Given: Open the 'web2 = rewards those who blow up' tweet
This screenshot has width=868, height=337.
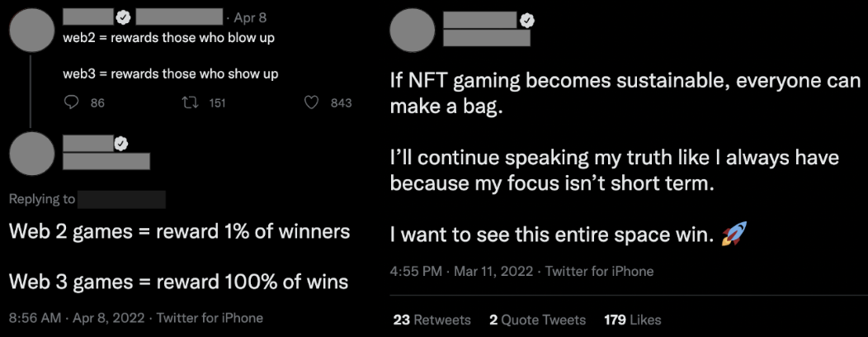Looking at the screenshot, I should tap(169, 38).
